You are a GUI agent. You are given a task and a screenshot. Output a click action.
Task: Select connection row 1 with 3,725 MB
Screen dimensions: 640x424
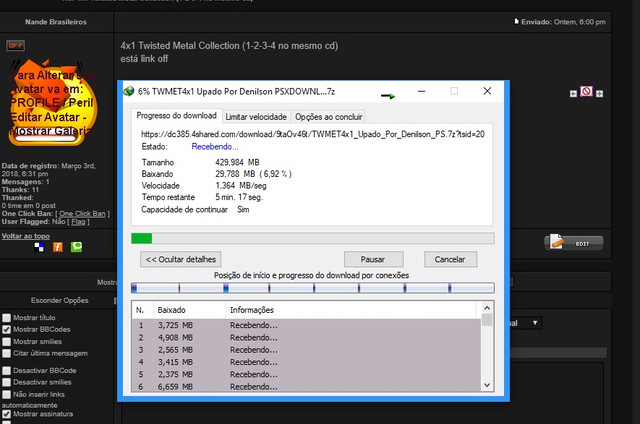pos(306,325)
